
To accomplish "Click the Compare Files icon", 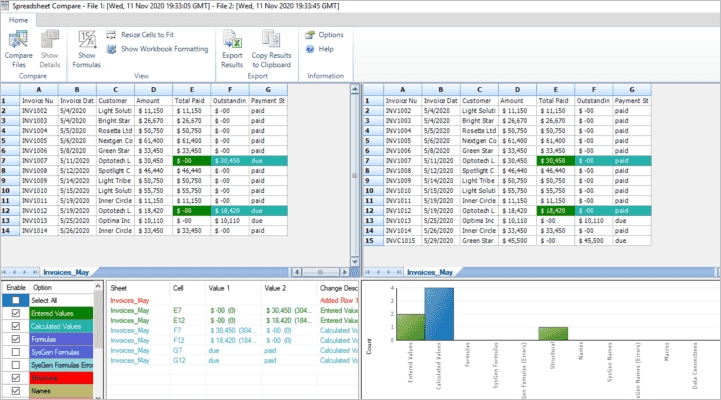I will [x=18, y=40].
